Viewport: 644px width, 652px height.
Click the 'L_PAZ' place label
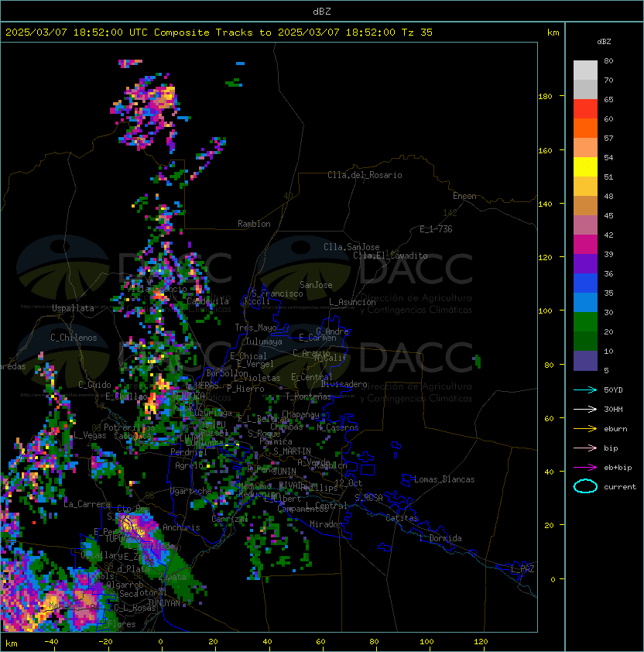pos(522,568)
